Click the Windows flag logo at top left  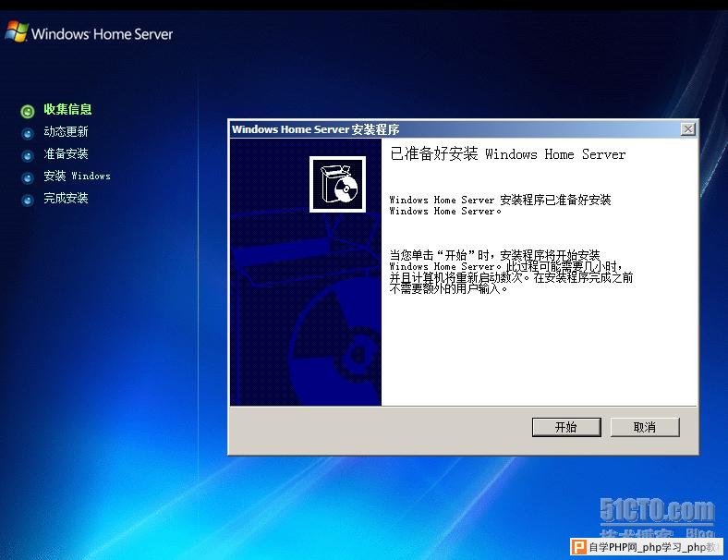[17, 31]
